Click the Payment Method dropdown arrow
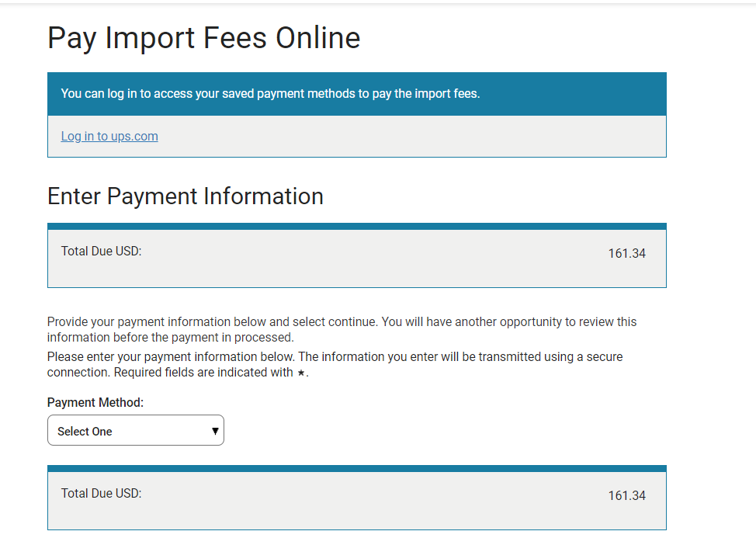The height and width of the screenshot is (545, 756). 215,431
